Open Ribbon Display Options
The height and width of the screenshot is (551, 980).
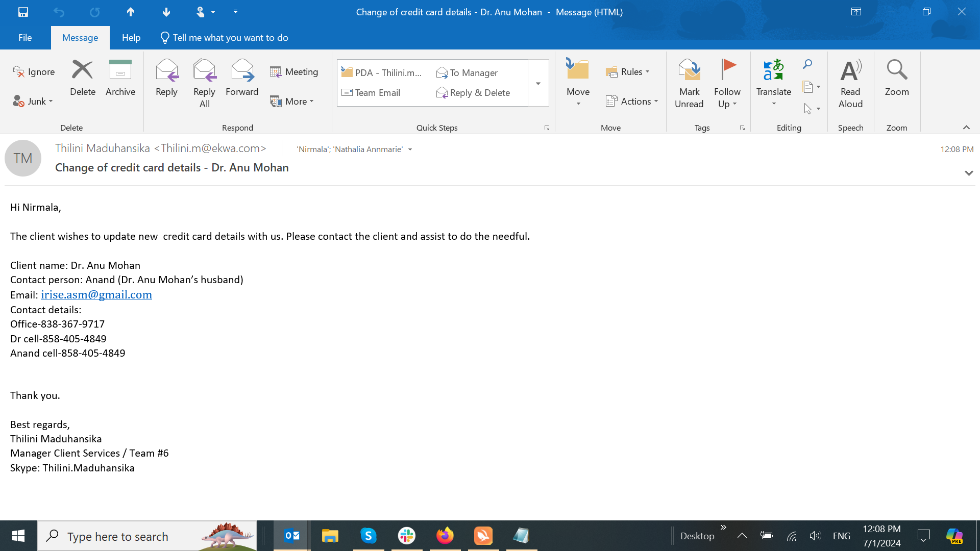click(x=856, y=12)
